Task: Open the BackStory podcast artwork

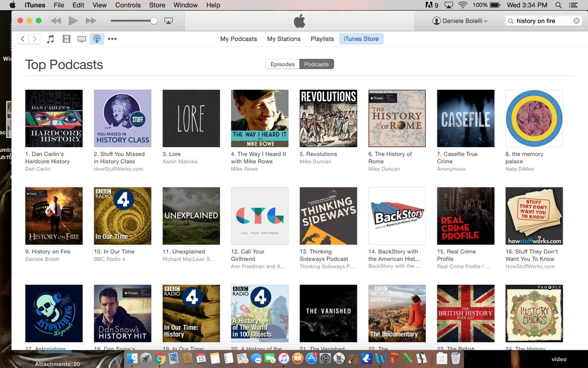Action: pos(397,216)
